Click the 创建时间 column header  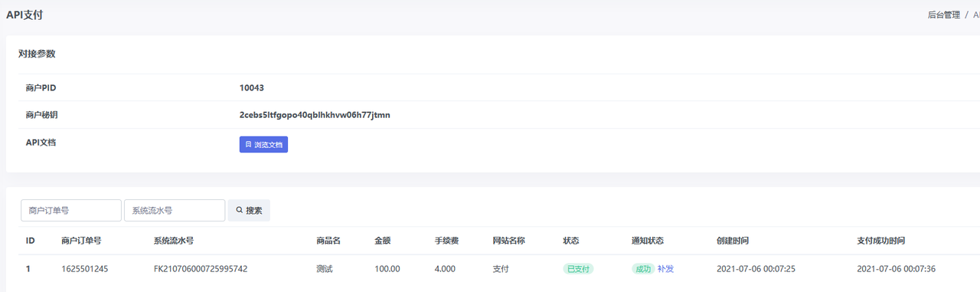point(733,241)
